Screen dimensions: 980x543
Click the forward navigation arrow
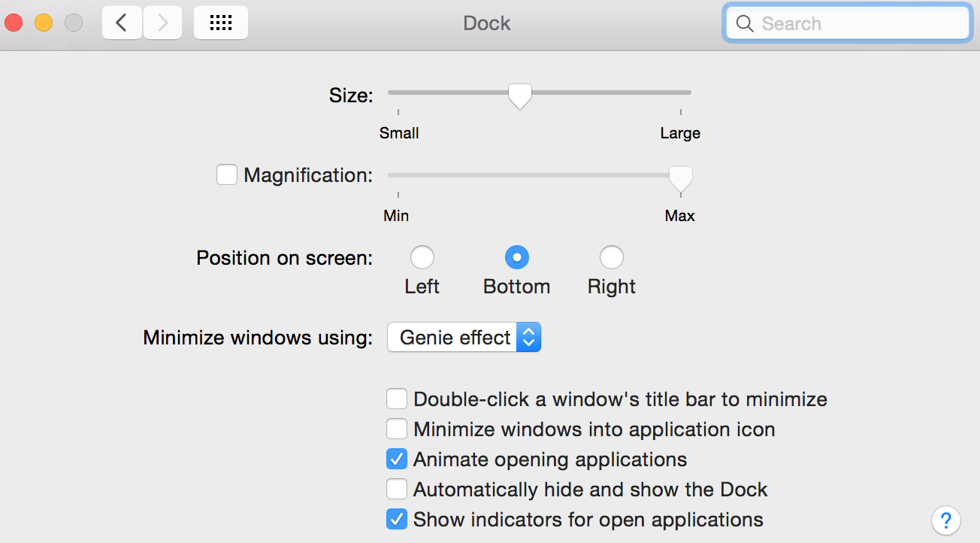163,23
